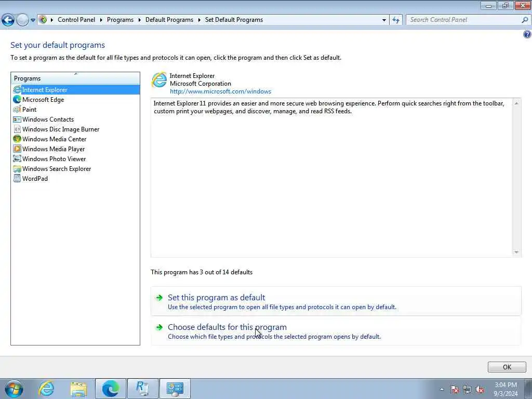Open Windows Explorer folder on taskbar
Screen dimensions: 532x399
pyautogui.click(x=79, y=389)
